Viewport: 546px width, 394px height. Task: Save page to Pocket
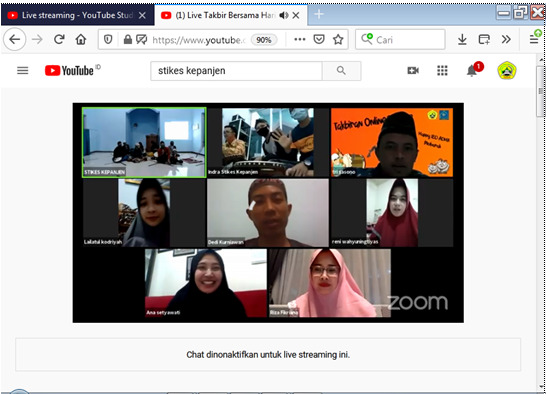tap(319, 40)
